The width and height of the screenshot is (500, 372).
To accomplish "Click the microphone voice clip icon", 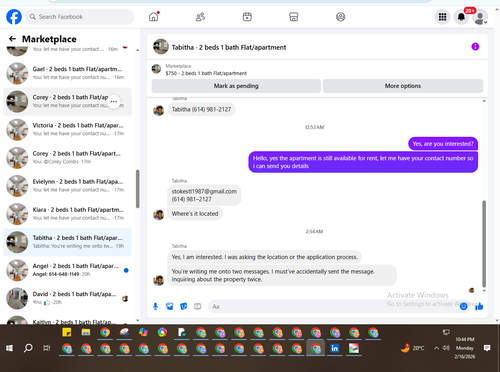I will pos(155,306).
